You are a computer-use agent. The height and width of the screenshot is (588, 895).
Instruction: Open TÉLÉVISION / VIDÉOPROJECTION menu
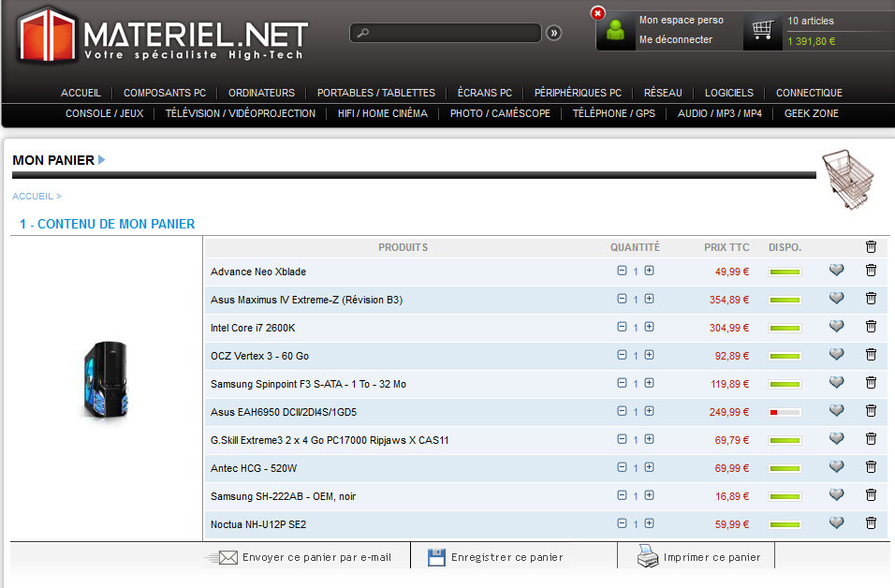coord(241,113)
